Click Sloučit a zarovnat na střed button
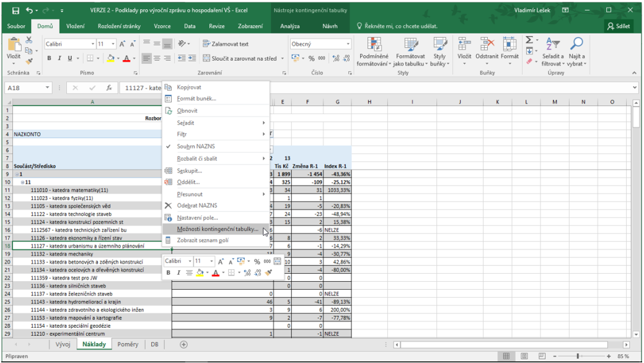The image size is (644, 363). point(240,58)
